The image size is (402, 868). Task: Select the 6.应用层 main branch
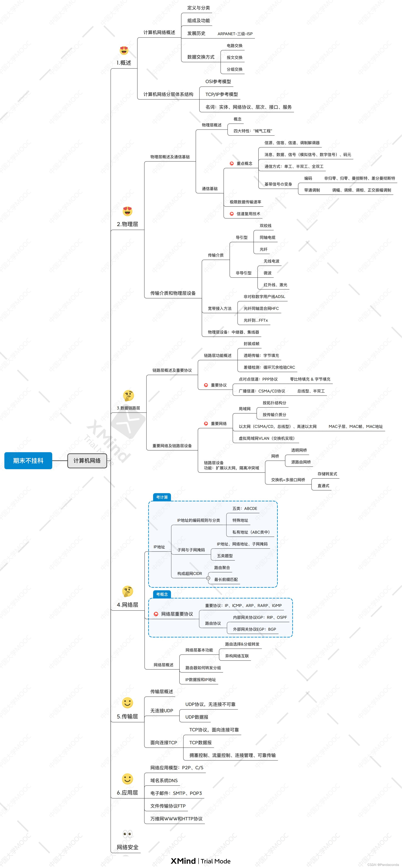click(x=127, y=793)
